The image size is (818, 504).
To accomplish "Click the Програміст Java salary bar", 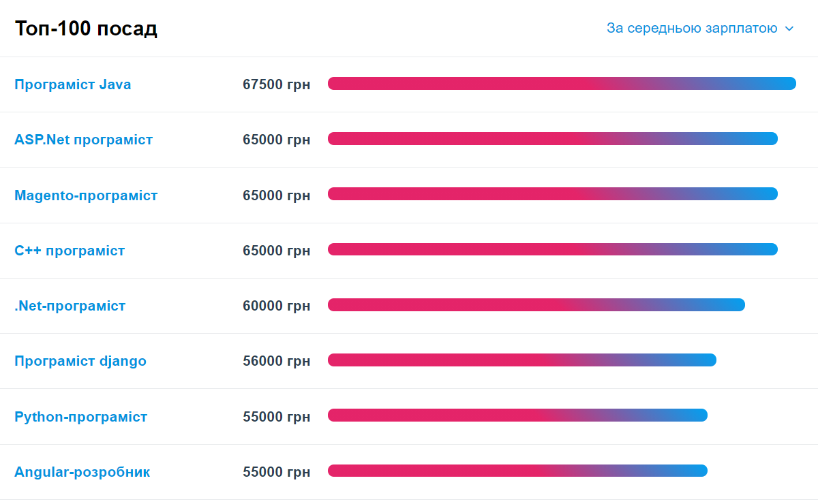I will pyautogui.click(x=562, y=84).
